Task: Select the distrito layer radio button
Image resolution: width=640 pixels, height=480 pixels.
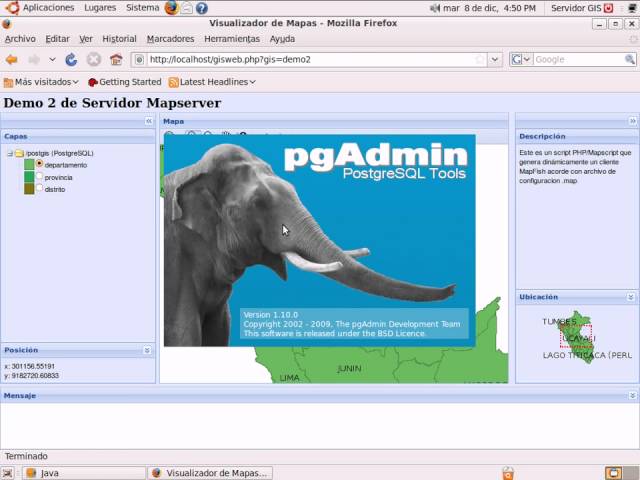Action: click(x=39, y=188)
